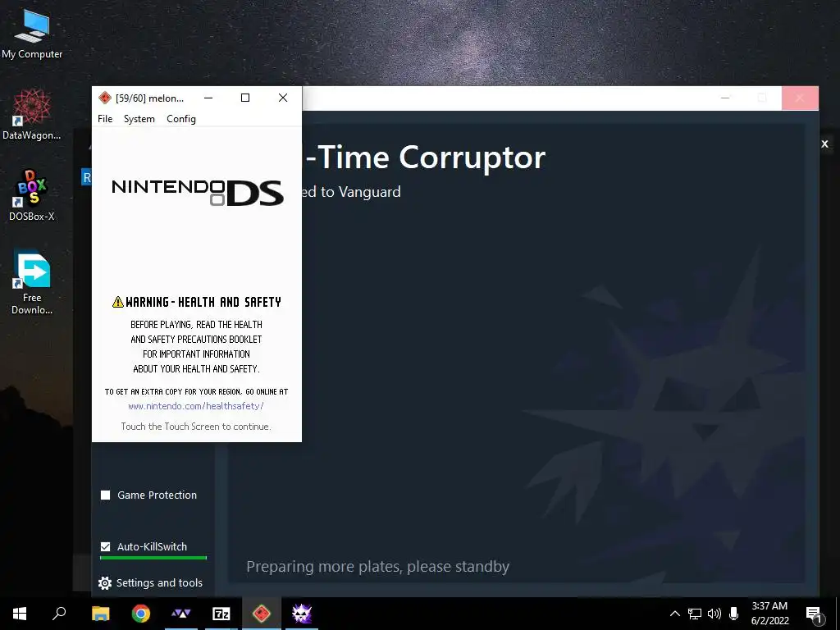Open Settings and tools gear icon

(x=105, y=583)
